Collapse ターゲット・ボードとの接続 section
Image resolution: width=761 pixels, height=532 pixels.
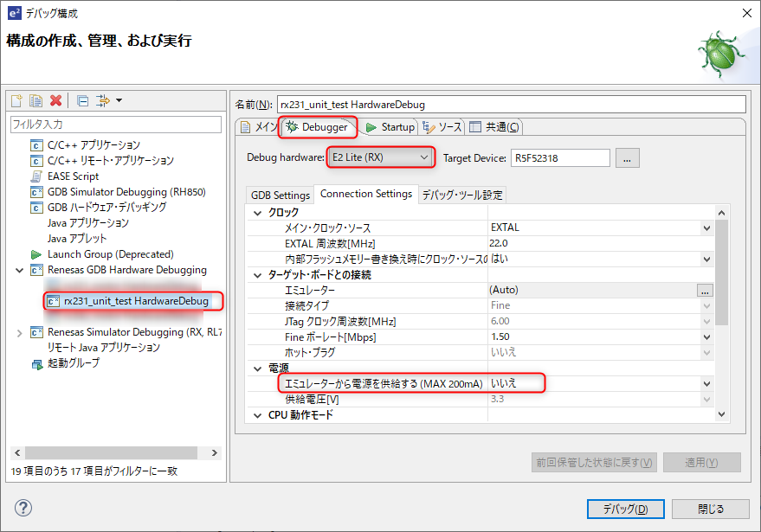point(257,275)
